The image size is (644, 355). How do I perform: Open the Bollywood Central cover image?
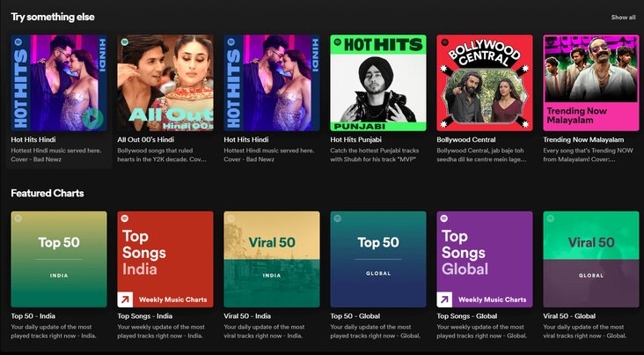tap(485, 83)
